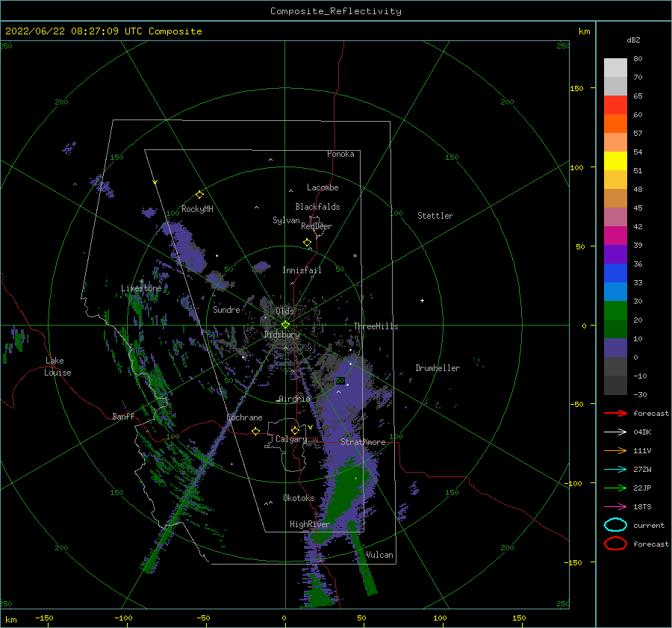Click the green 20-30 dBZ swatch

point(615,310)
